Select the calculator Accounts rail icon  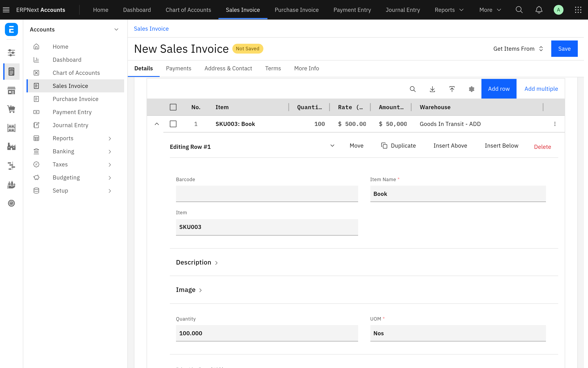[11, 72]
